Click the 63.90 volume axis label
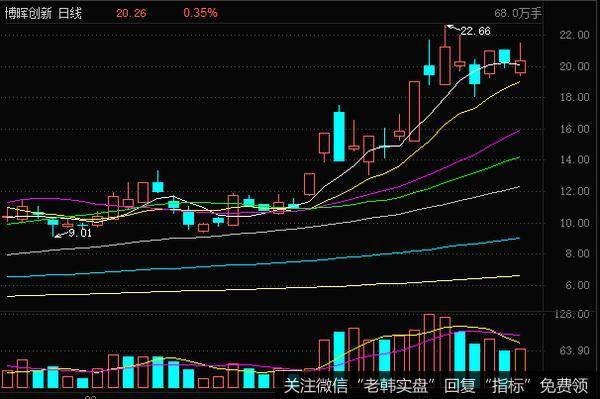The image size is (600, 399). [x=574, y=350]
